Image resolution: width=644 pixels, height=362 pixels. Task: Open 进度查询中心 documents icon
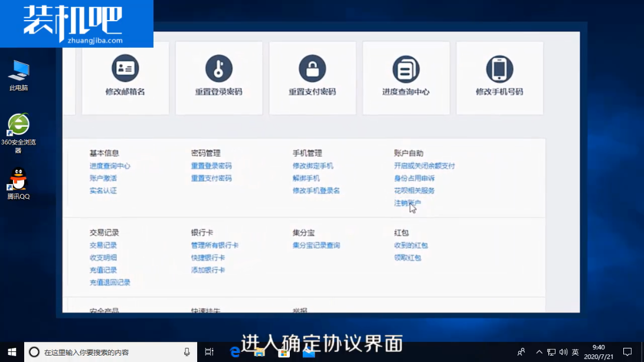[406, 69]
